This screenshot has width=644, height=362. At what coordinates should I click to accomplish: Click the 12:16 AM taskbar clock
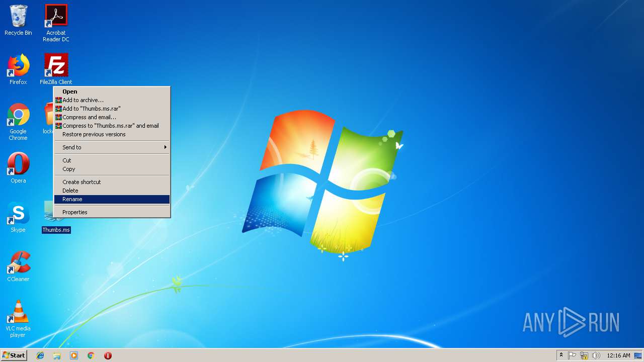618,355
